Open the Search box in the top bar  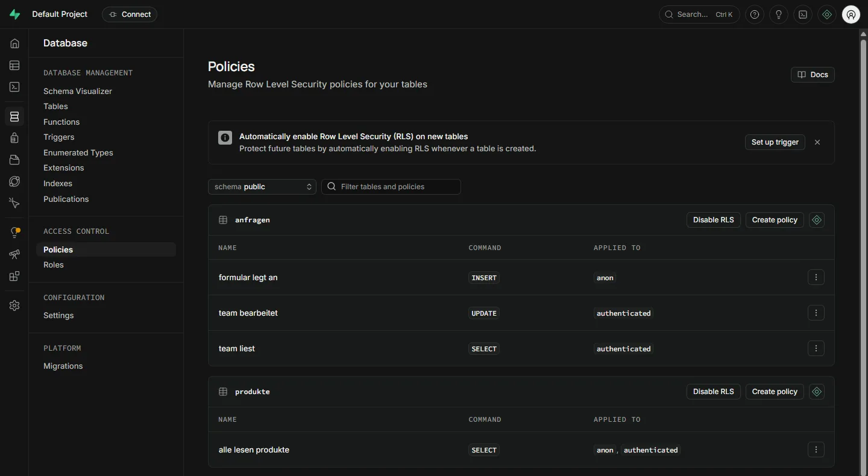tap(700, 14)
